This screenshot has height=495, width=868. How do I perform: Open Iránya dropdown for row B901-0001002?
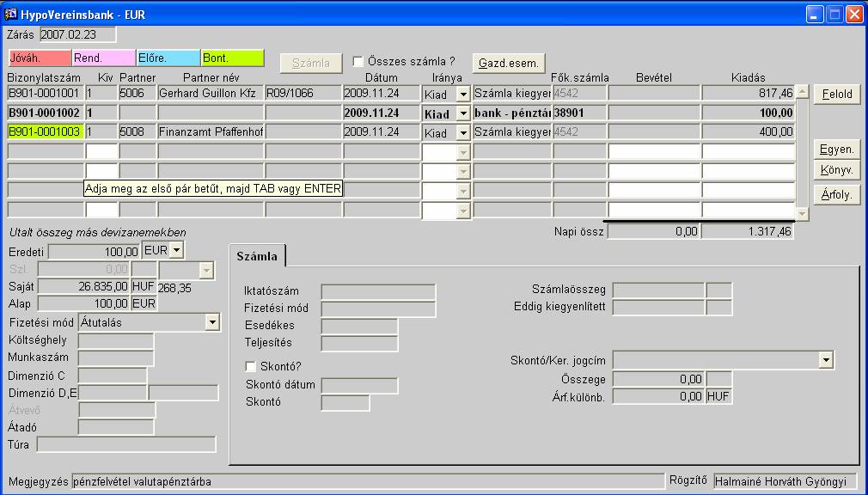click(463, 113)
